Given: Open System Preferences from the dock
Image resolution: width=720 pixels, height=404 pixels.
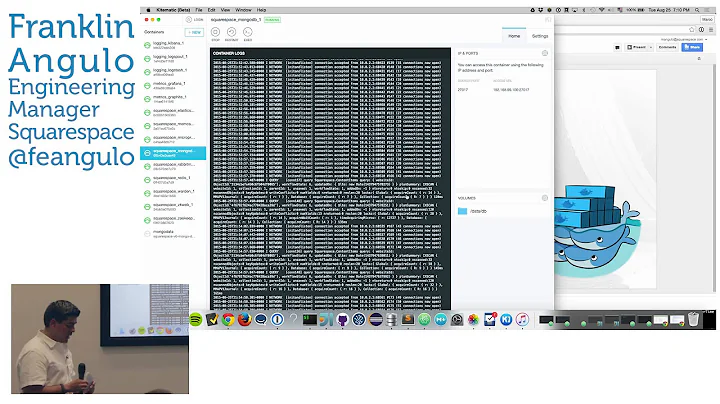Looking at the screenshot, I should click(457, 319).
